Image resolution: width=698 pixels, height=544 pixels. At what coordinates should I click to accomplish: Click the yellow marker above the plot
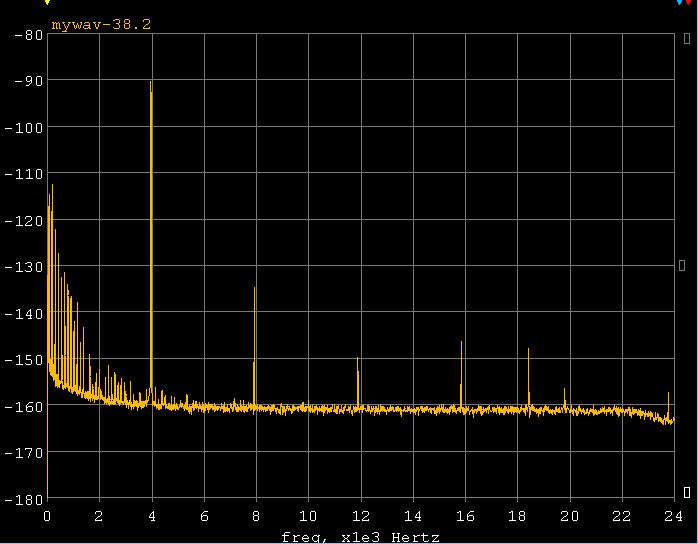click(47, 2)
